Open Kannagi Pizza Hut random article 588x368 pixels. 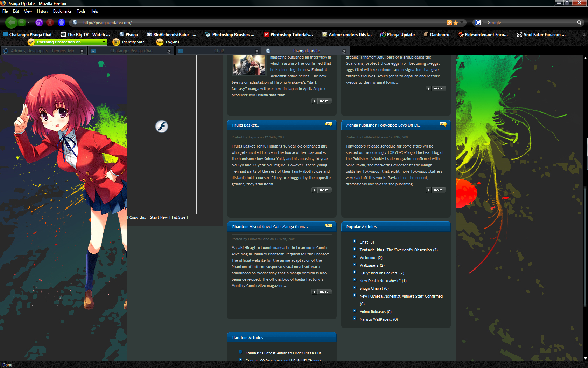(x=283, y=353)
